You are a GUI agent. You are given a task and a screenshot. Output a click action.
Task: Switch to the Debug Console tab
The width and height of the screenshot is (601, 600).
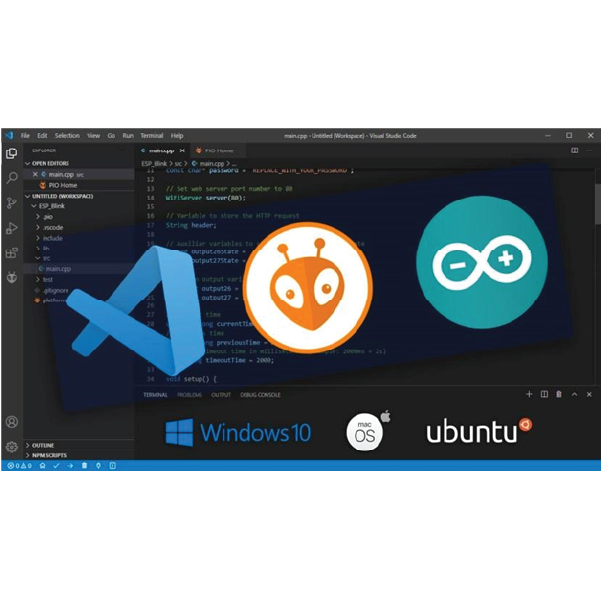click(x=260, y=395)
